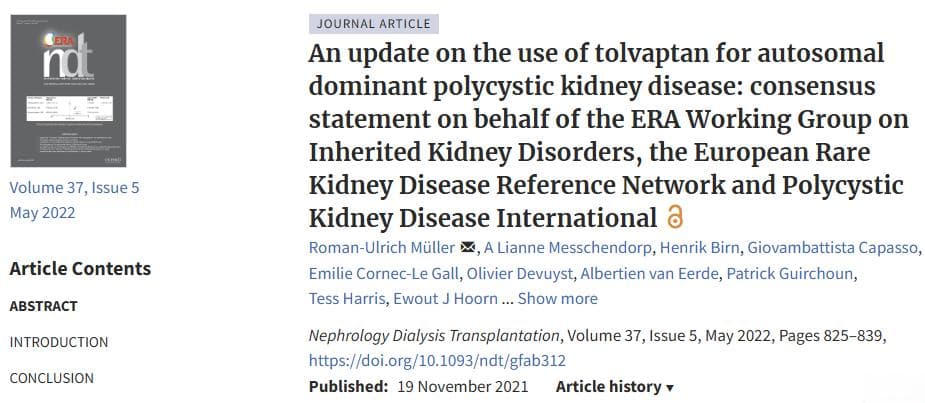
Task: Jump to the CONCLUSION section
Action: tap(52, 378)
